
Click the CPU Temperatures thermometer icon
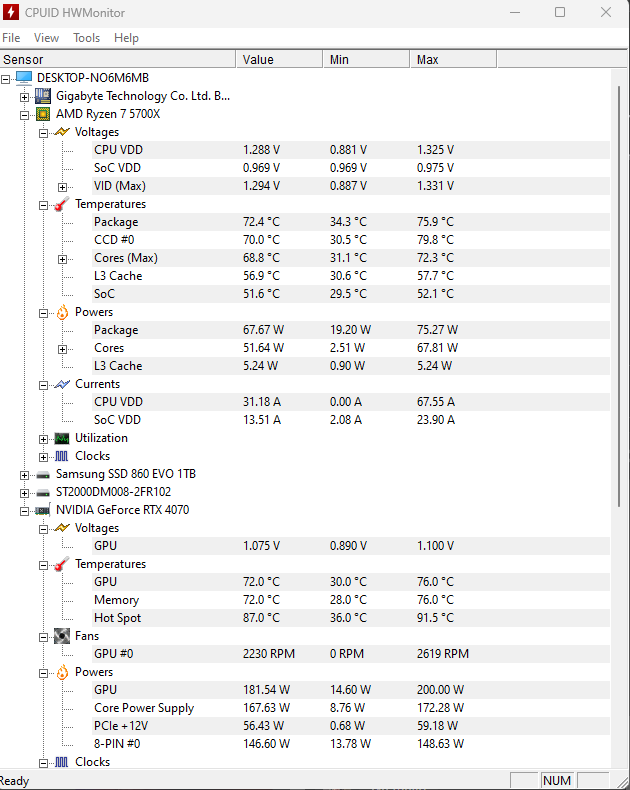click(x=62, y=204)
